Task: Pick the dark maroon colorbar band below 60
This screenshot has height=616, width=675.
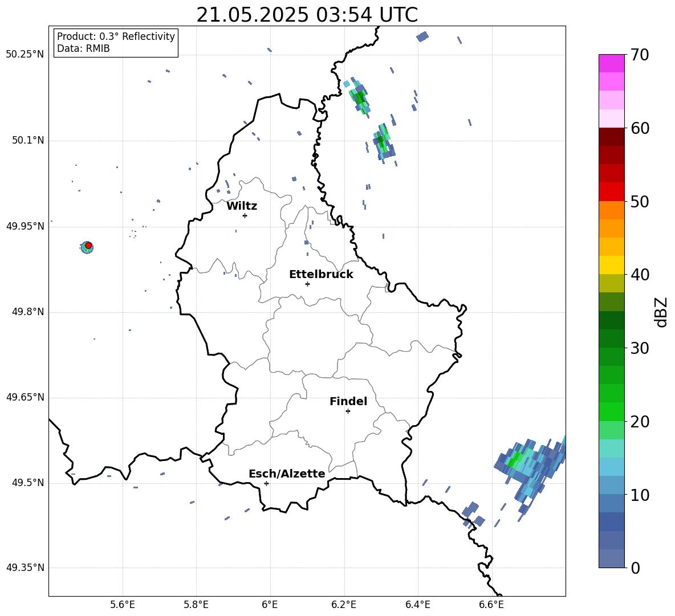Action: click(611, 137)
